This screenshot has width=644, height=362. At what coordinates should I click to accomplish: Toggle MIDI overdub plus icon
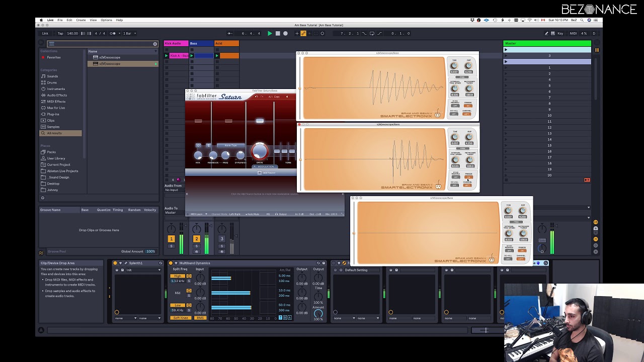(297, 33)
